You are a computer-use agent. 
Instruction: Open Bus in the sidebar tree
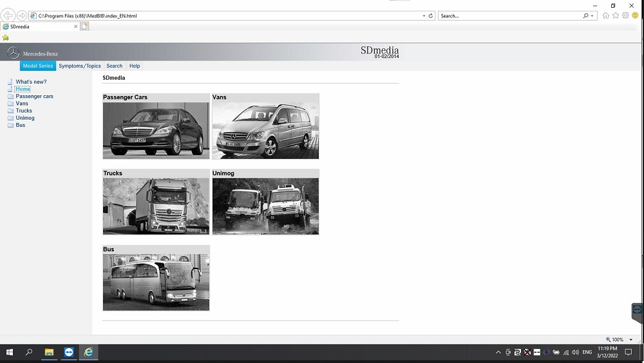pyautogui.click(x=21, y=125)
